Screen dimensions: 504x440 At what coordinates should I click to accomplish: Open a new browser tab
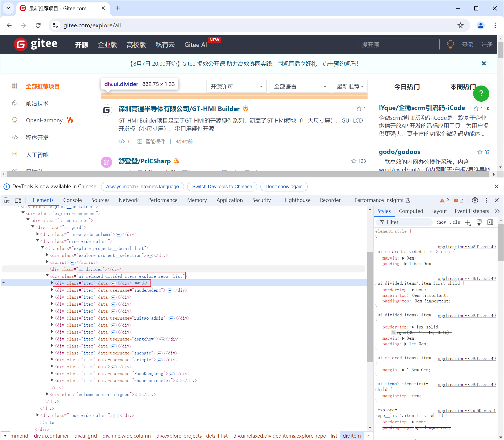point(118,8)
